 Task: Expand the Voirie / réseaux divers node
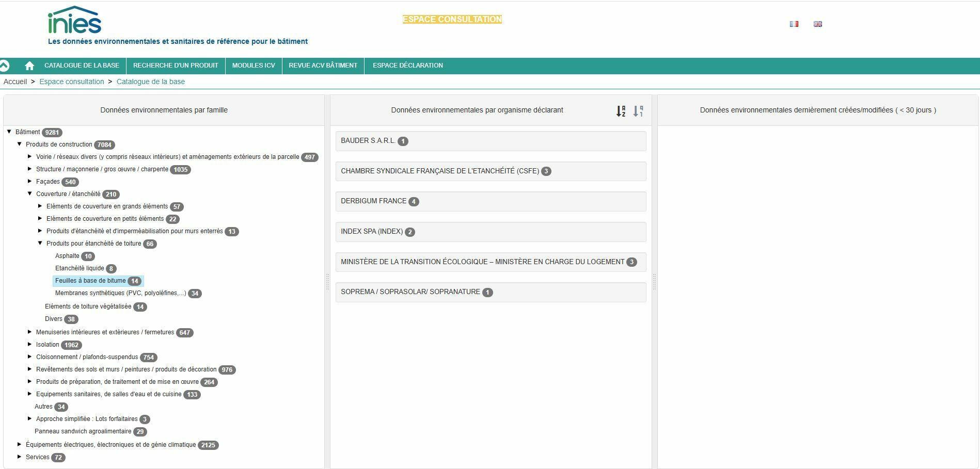[29, 156]
